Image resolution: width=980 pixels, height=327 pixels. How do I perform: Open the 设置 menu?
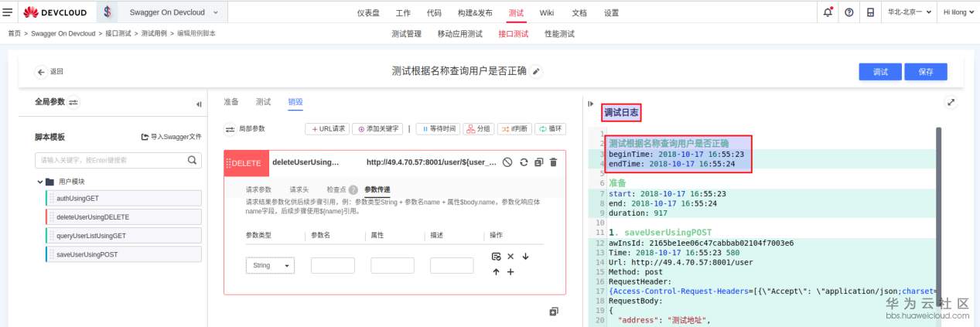pos(611,12)
